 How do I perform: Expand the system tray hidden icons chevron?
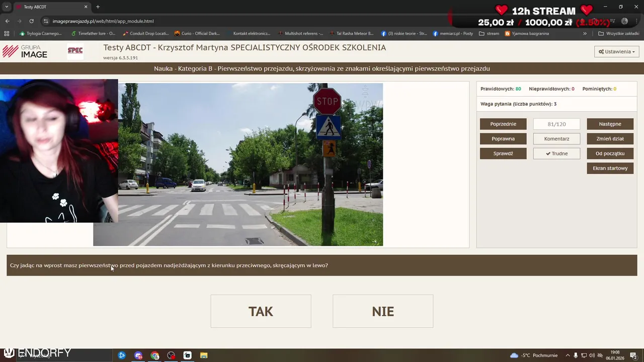tap(568, 355)
